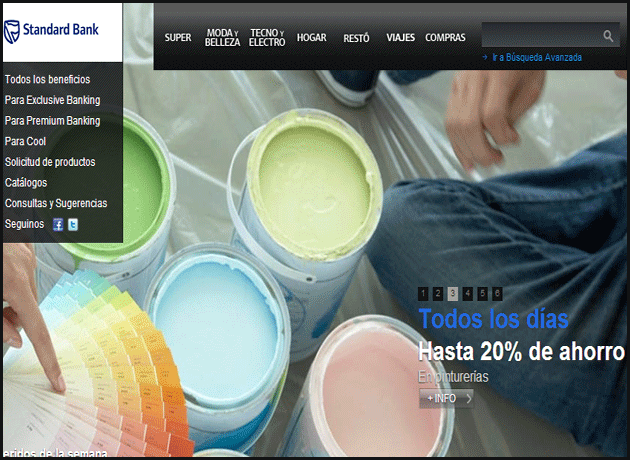The image size is (630, 460).
Task: Click the Seguinos label
Action: point(25,224)
